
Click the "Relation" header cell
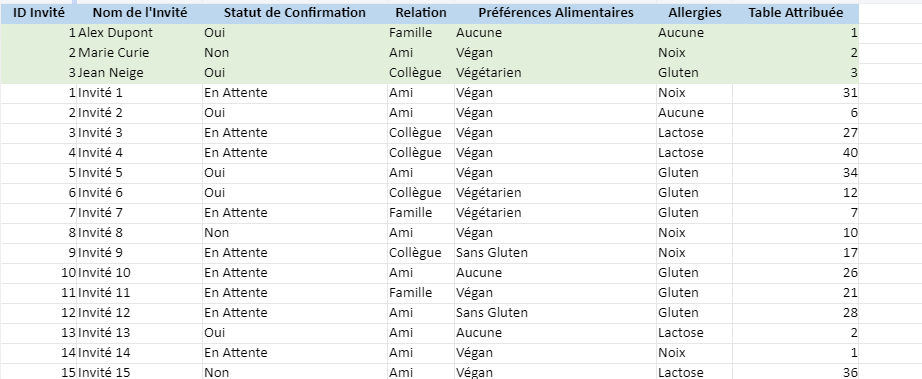(x=421, y=13)
